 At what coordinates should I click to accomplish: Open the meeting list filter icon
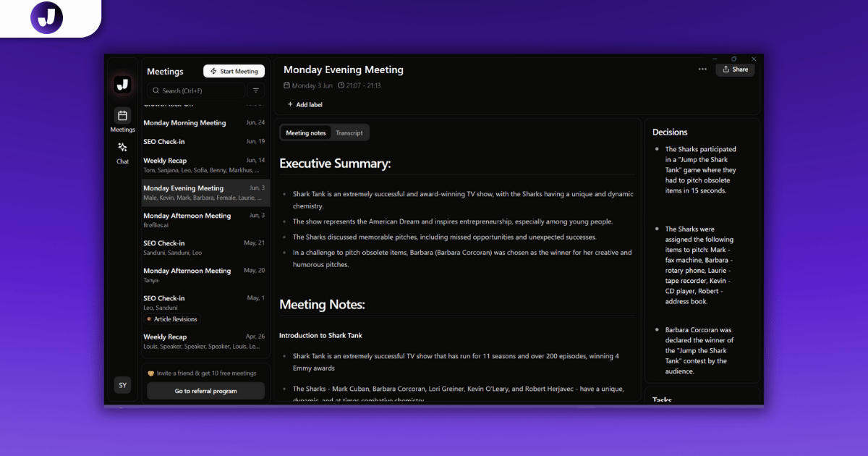[x=255, y=90]
